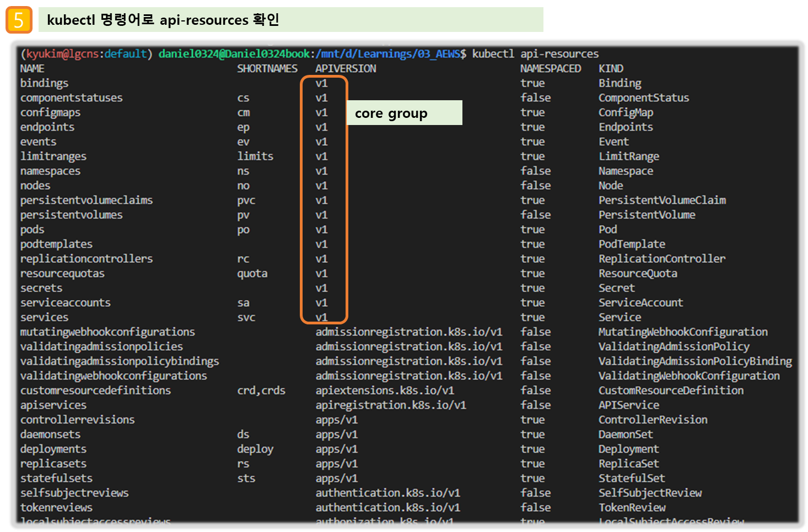The width and height of the screenshot is (808, 532).
Task: Select the KIND 'ServiceAccount'
Action: point(641,303)
